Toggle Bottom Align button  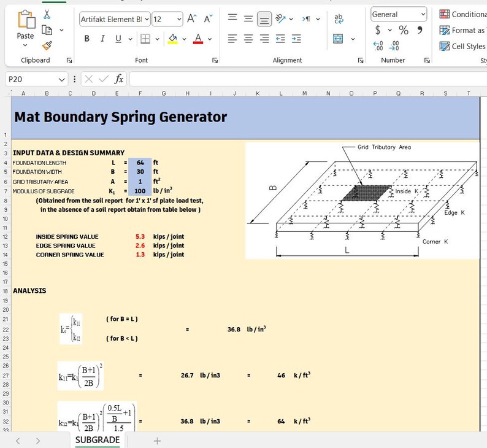pos(264,19)
